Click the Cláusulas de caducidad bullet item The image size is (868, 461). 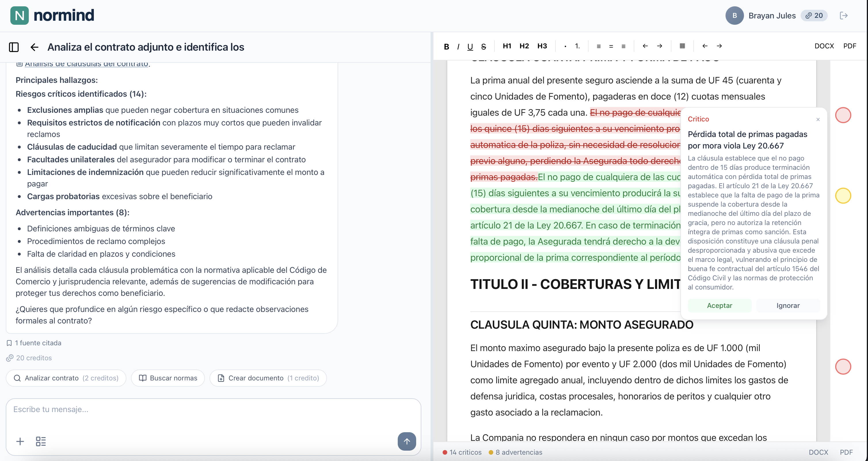pos(161,147)
